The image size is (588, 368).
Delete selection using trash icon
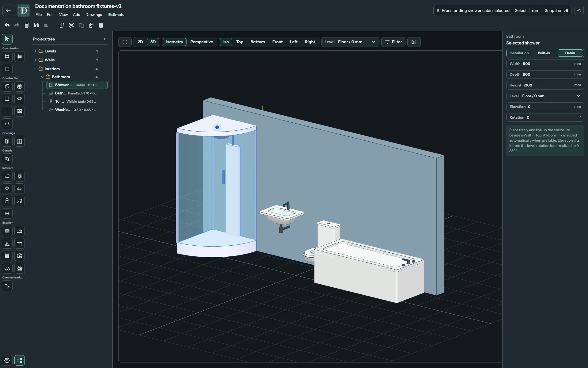pos(101,25)
